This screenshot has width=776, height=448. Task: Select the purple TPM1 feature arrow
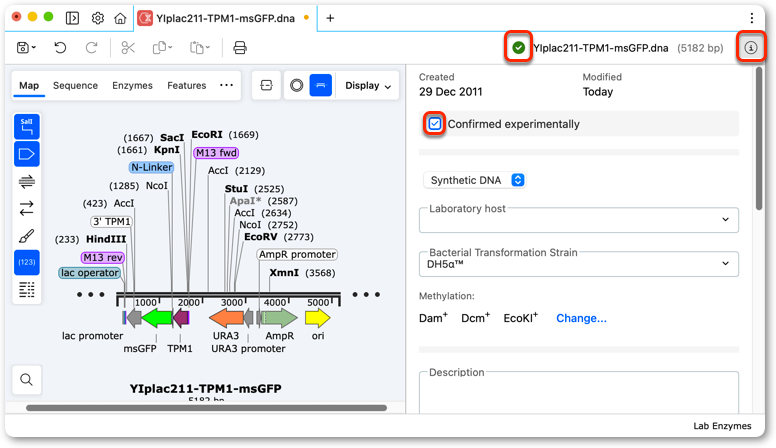pyautogui.click(x=181, y=318)
